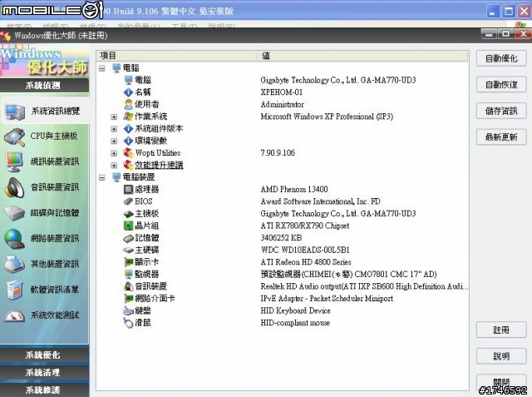Select 音訊裝置資訊 speaker icon
This screenshot has height=397, width=532.
(14, 187)
